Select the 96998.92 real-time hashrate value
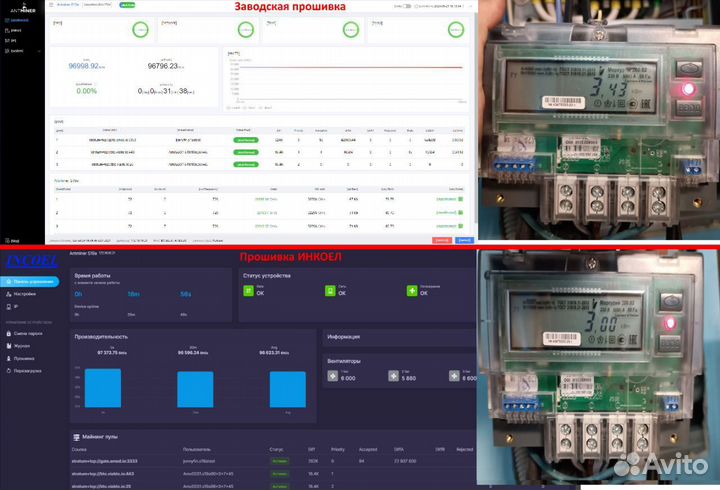 [86, 66]
